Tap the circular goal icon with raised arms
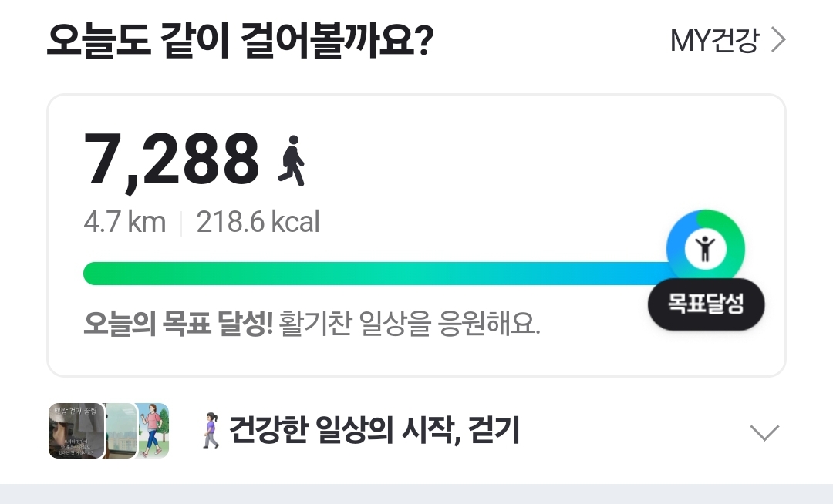This screenshot has width=833, height=504. tap(705, 247)
